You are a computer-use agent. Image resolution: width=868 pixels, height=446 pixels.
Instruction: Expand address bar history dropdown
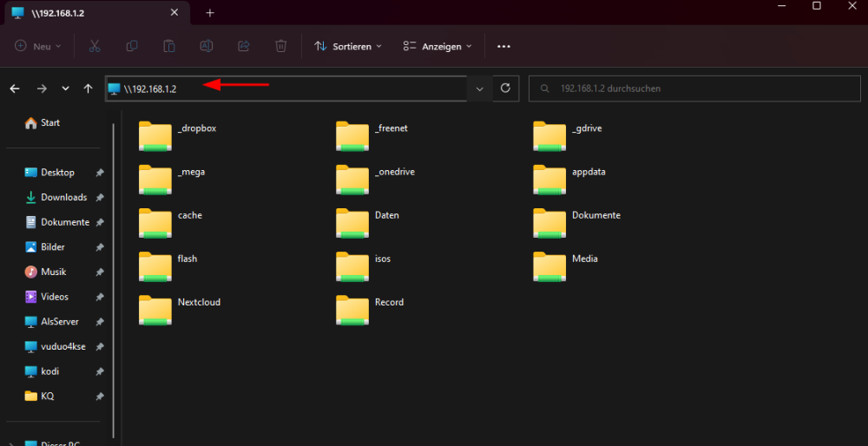(x=480, y=89)
